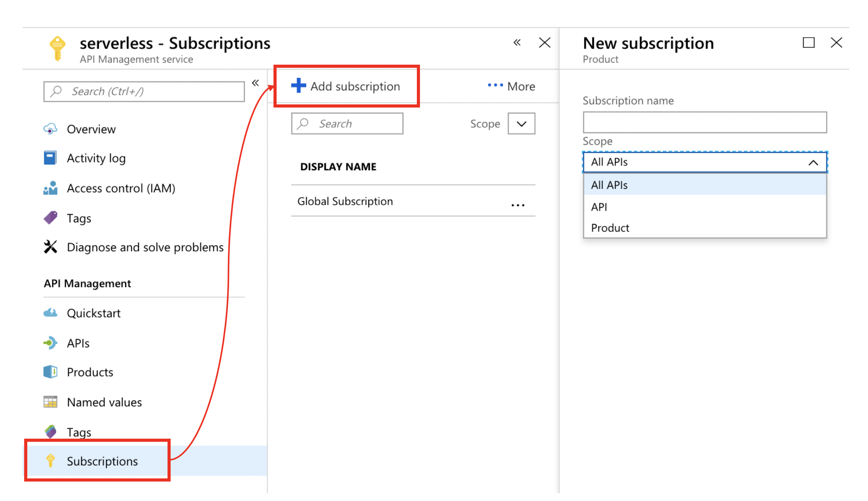This screenshot has height=501, width=868.
Task: Focus the sidebar Search (Ctrl+/) field
Action: [x=144, y=91]
